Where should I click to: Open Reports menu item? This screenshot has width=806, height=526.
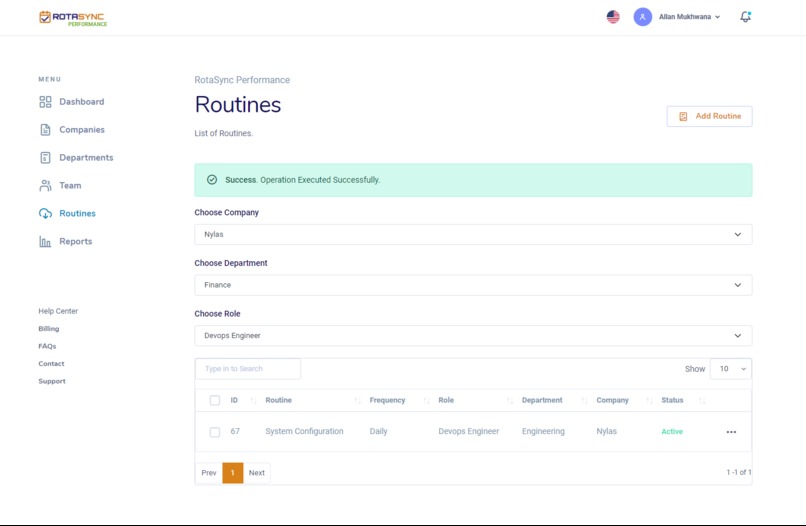tap(76, 241)
